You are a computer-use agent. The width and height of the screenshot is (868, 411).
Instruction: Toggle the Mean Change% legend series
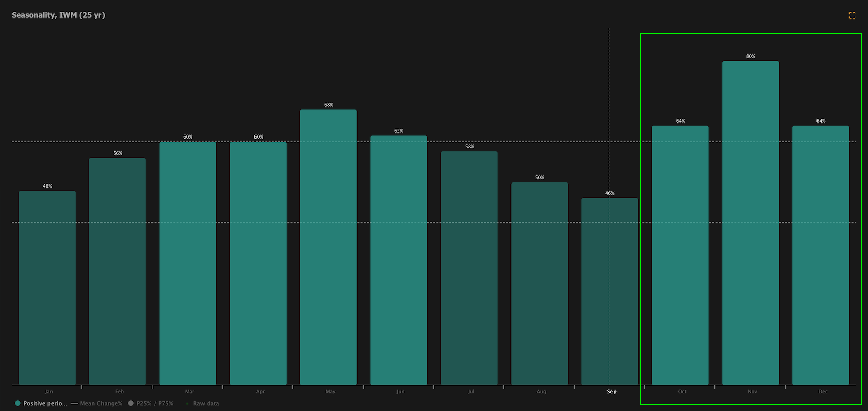(96, 403)
